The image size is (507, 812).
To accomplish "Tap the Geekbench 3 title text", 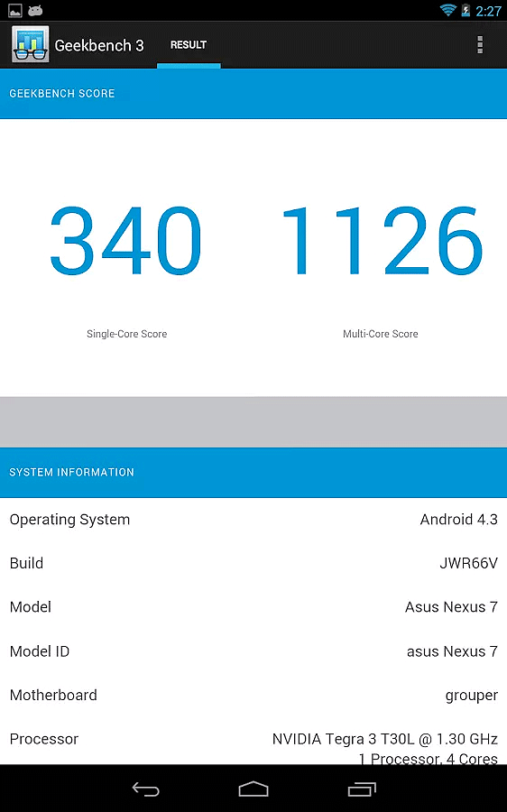I will [99, 46].
